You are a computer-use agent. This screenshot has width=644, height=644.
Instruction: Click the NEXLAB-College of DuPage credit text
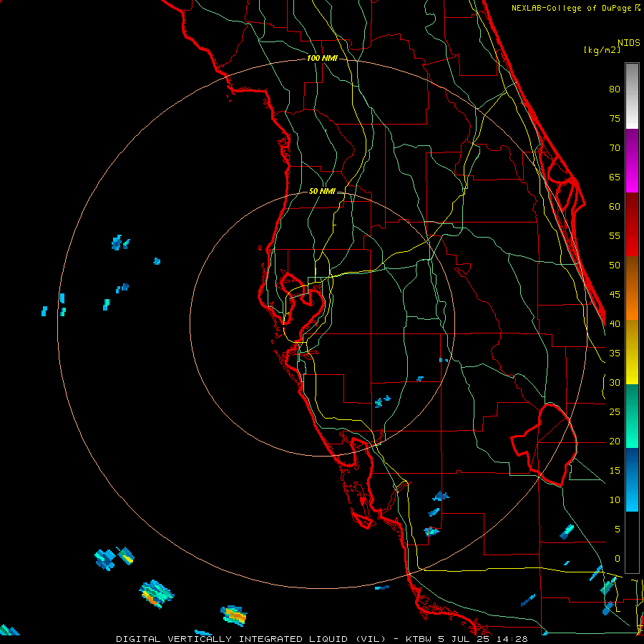click(x=572, y=8)
